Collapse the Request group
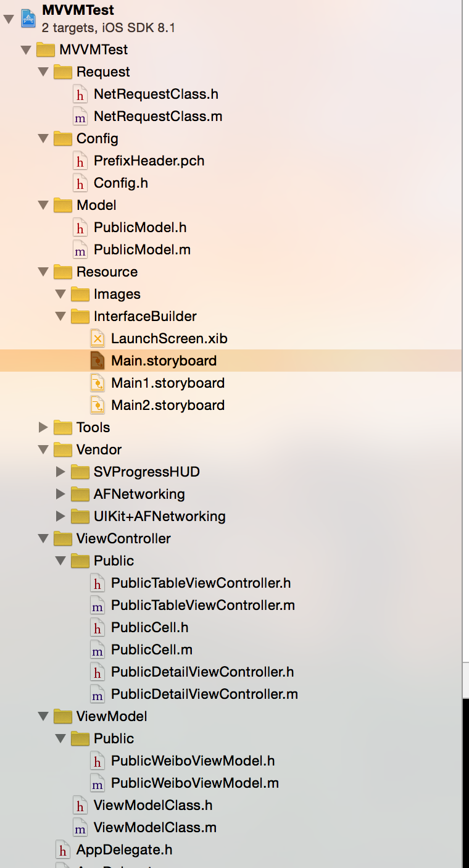Screen dimensions: 469x868 [43, 72]
